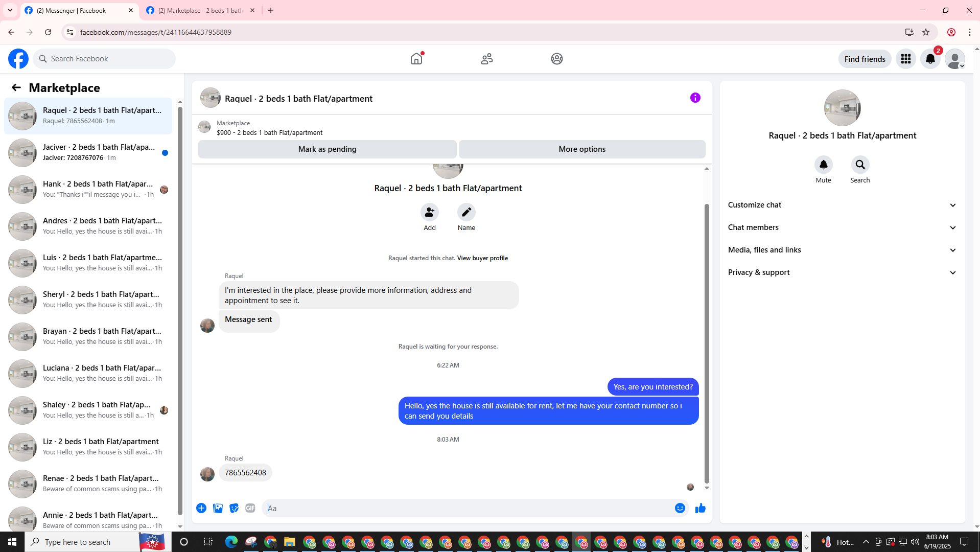The height and width of the screenshot is (552, 980).
Task: Open Microsoft Edge from the taskbar
Action: tap(231, 542)
